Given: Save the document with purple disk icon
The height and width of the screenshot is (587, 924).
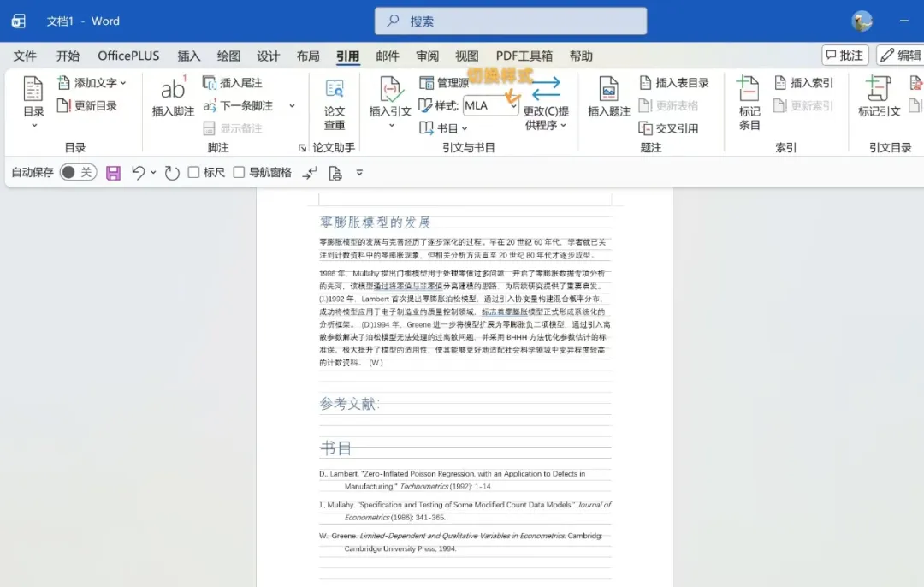Looking at the screenshot, I should coord(113,173).
